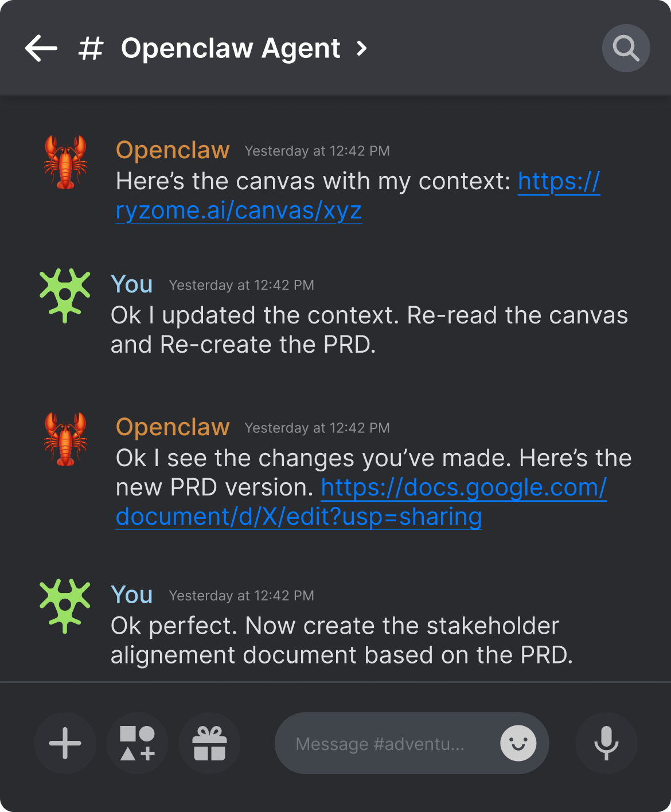Go back with the left arrow
The image size is (671, 812).
(x=41, y=48)
